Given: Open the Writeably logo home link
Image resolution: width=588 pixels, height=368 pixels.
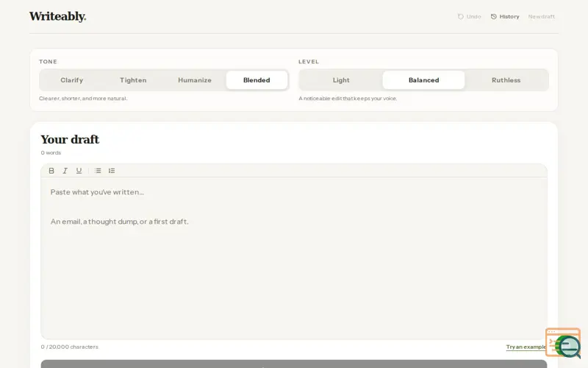Looking at the screenshot, I should tap(58, 16).
